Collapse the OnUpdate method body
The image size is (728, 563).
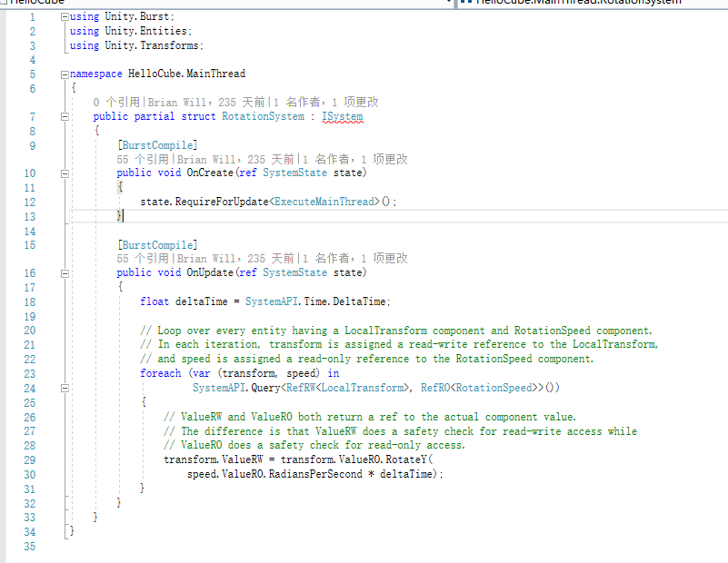coord(65,273)
